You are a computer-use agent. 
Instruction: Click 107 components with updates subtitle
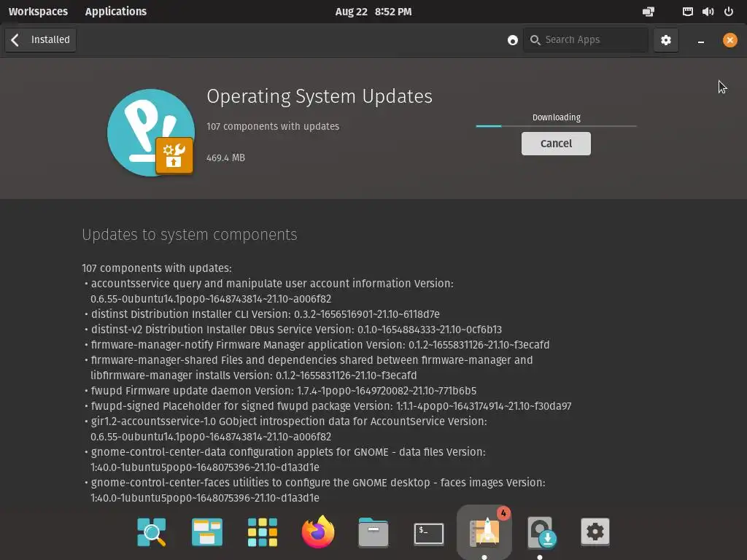coord(273,126)
